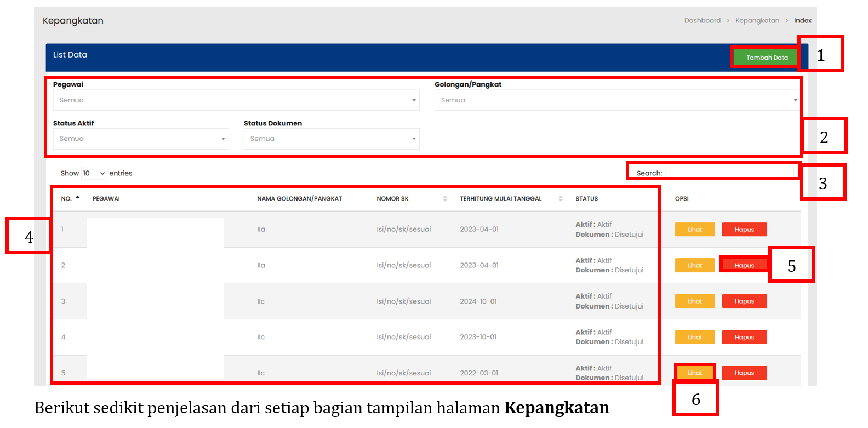Viewport: 868px width, 428px height.
Task: Click the green Tambah Data button
Action: pyautogui.click(x=766, y=58)
